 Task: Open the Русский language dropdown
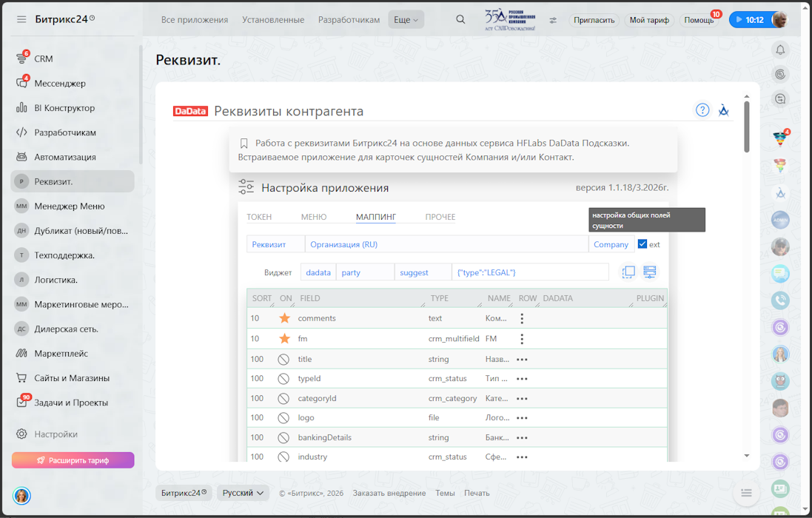coord(243,493)
